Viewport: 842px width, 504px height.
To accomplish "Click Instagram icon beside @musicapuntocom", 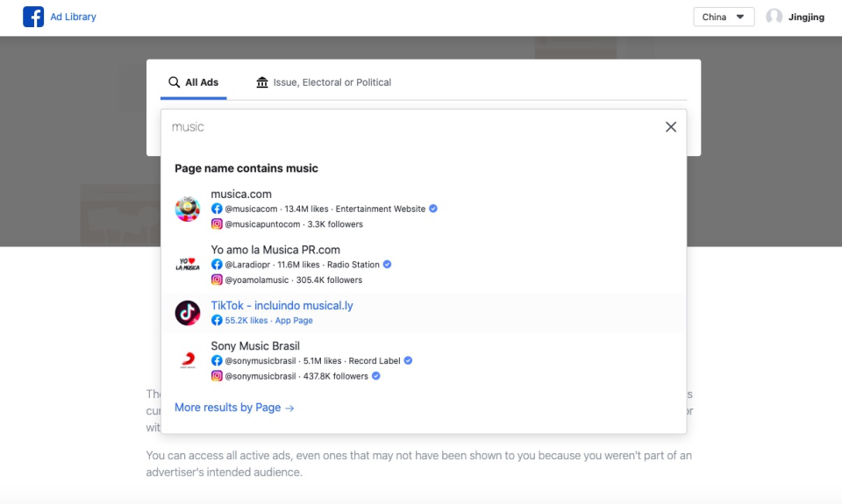I will pos(217,224).
